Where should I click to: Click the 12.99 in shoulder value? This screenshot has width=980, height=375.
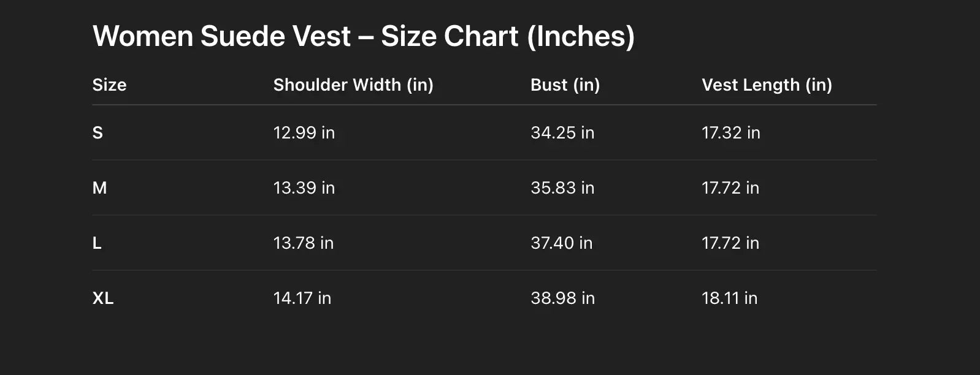tap(304, 133)
